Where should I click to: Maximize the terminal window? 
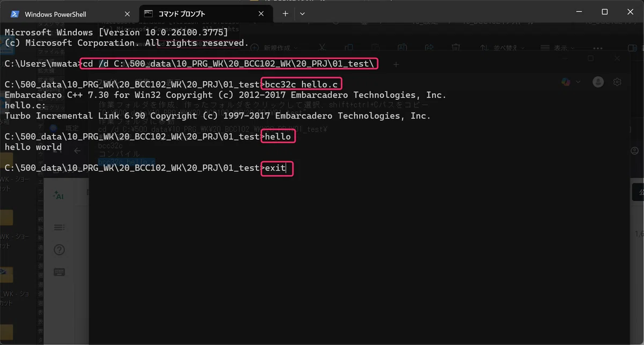(x=605, y=12)
